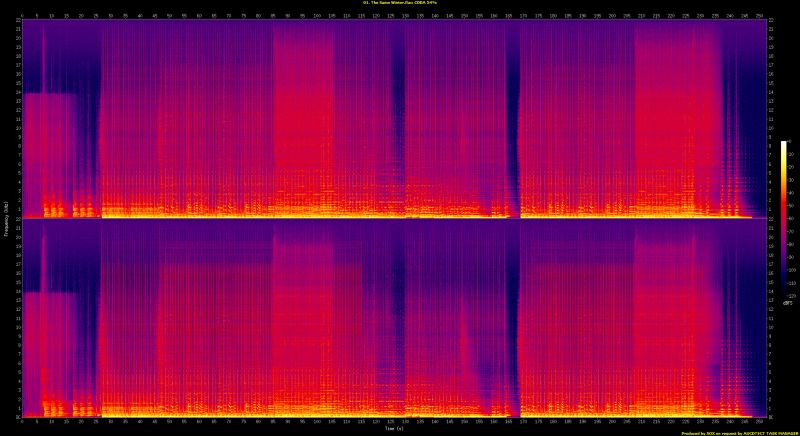Click the track title text at the top

(400, 4)
